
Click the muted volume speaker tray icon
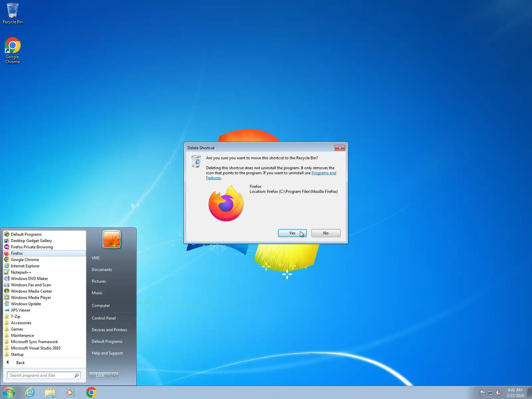pos(499,393)
